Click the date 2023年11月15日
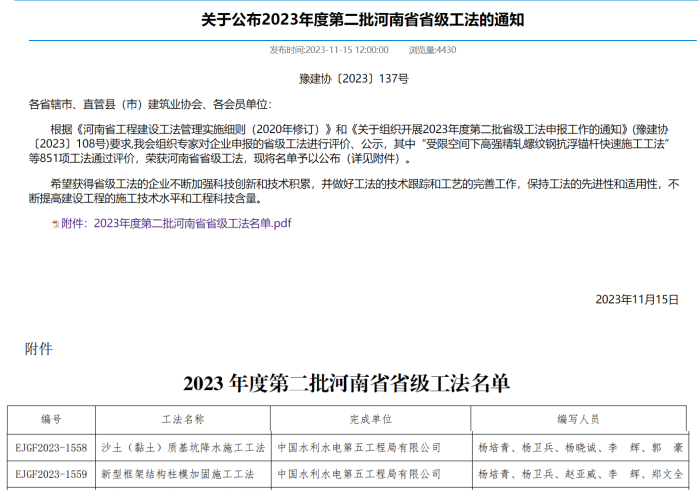This screenshot has width=699, height=497. (637, 300)
